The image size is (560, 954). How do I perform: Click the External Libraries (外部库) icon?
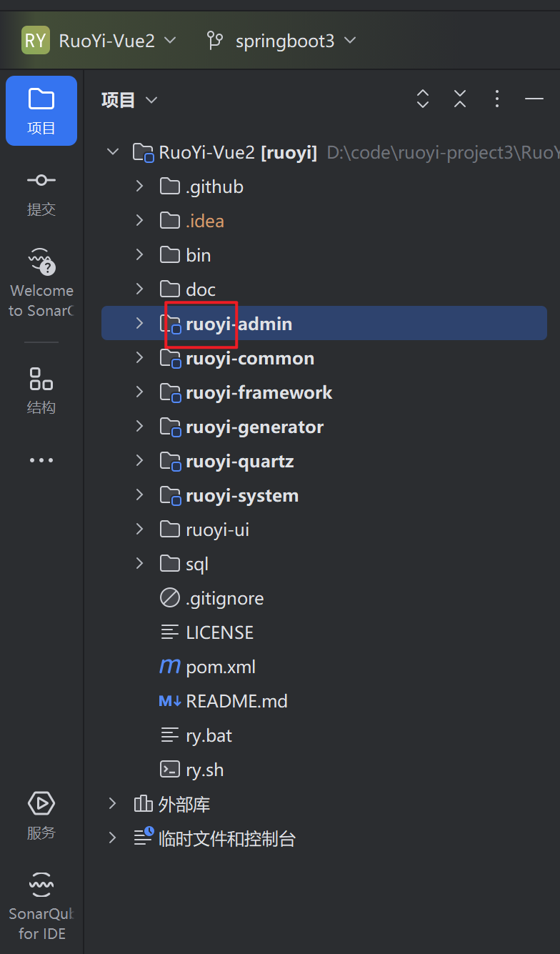144,804
